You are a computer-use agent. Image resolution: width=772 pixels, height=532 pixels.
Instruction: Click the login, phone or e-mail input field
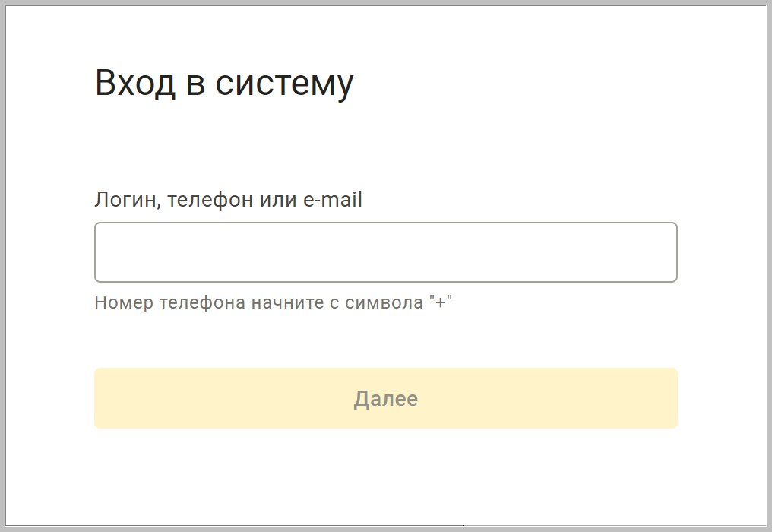pos(385,252)
